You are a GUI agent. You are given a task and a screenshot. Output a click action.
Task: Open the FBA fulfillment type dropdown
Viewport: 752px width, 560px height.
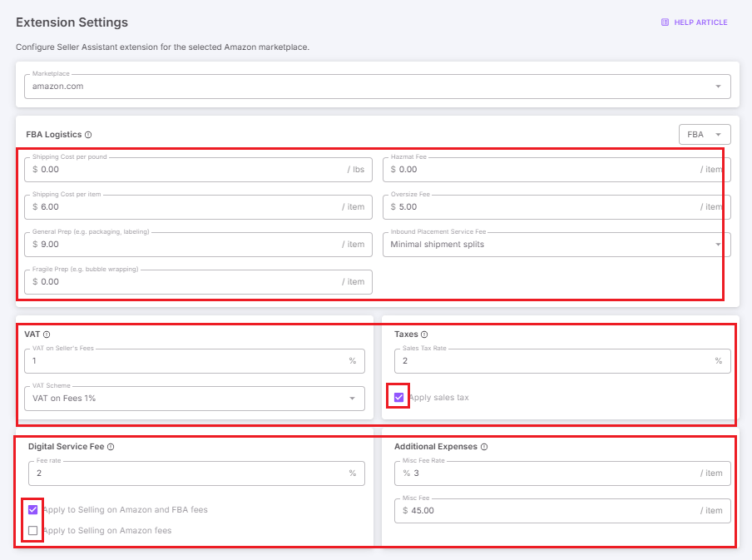pos(705,135)
